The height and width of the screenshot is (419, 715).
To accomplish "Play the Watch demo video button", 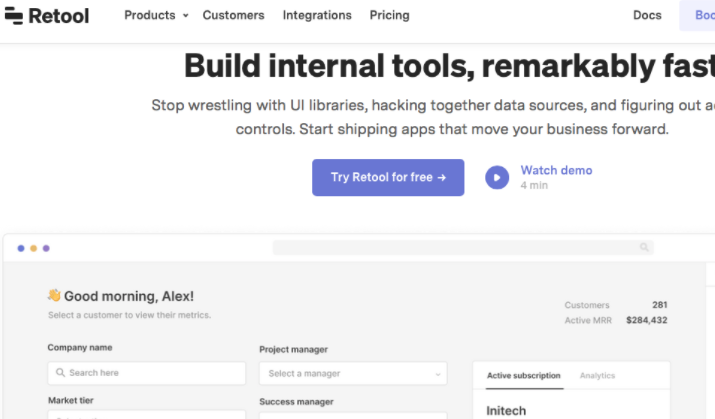I will (x=497, y=177).
